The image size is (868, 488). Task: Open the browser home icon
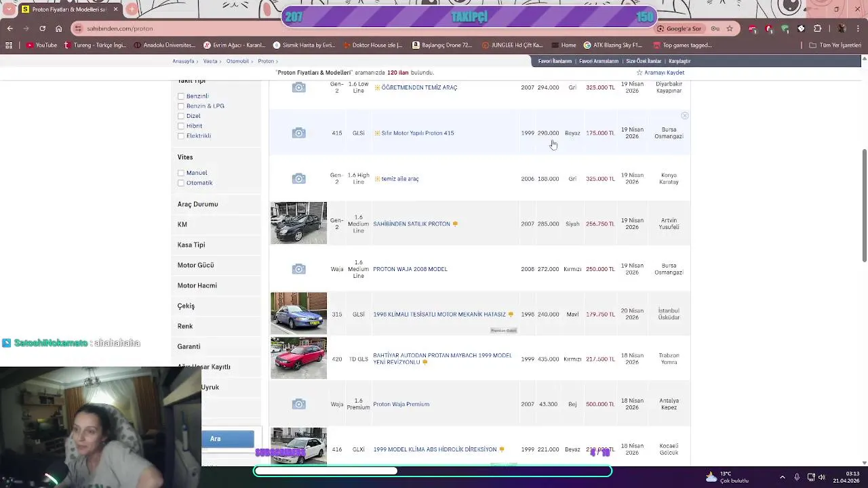59,28
